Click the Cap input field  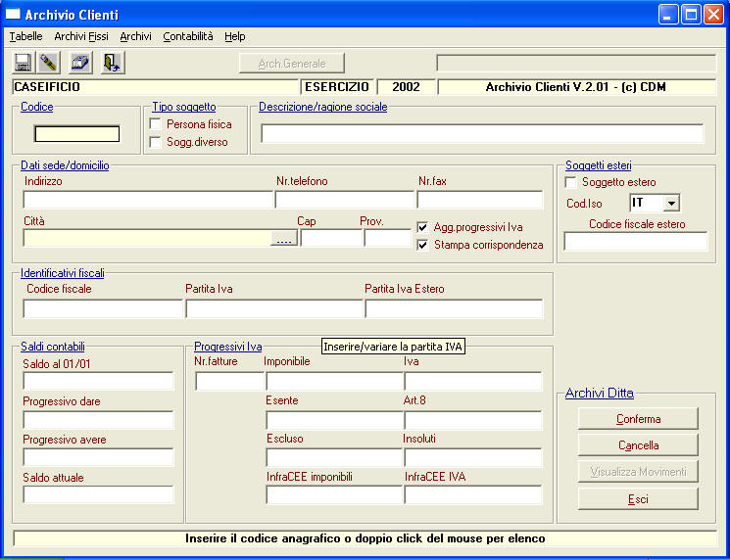click(331, 238)
